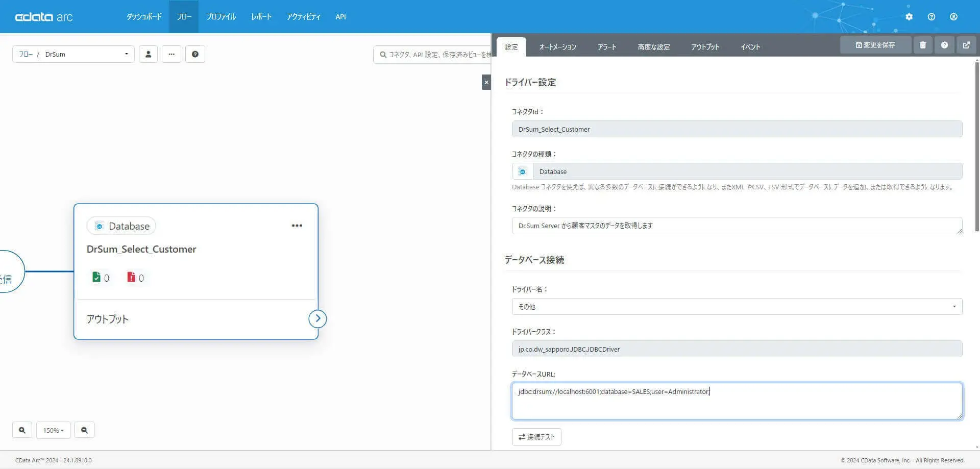
Task: Click the データベースURL text area
Action: click(x=737, y=401)
